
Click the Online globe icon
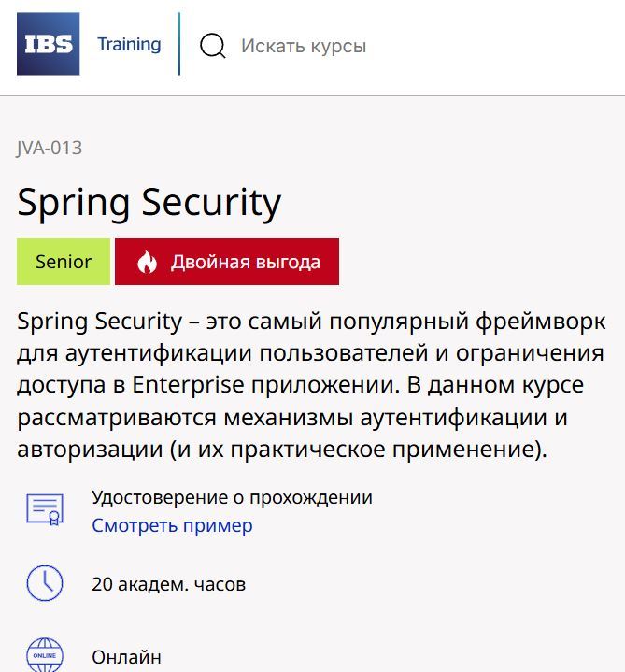click(x=44, y=655)
